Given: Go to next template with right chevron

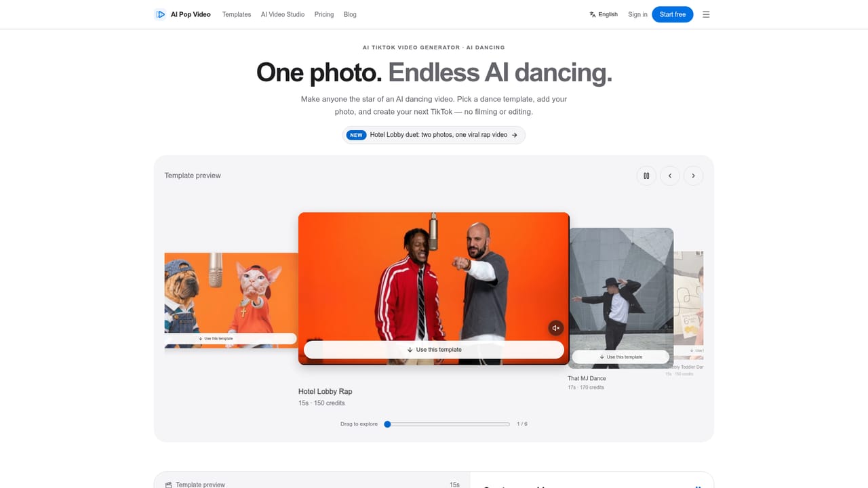Looking at the screenshot, I should click(693, 176).
